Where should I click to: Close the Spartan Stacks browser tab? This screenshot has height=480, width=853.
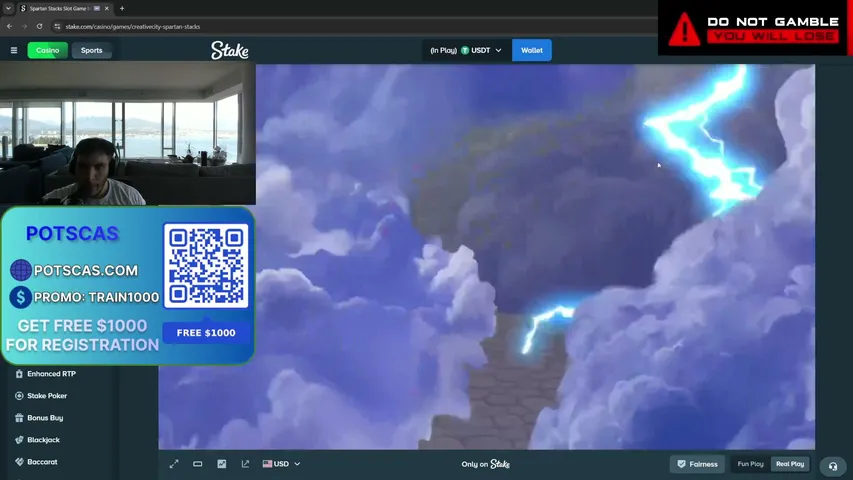[107, 8]
